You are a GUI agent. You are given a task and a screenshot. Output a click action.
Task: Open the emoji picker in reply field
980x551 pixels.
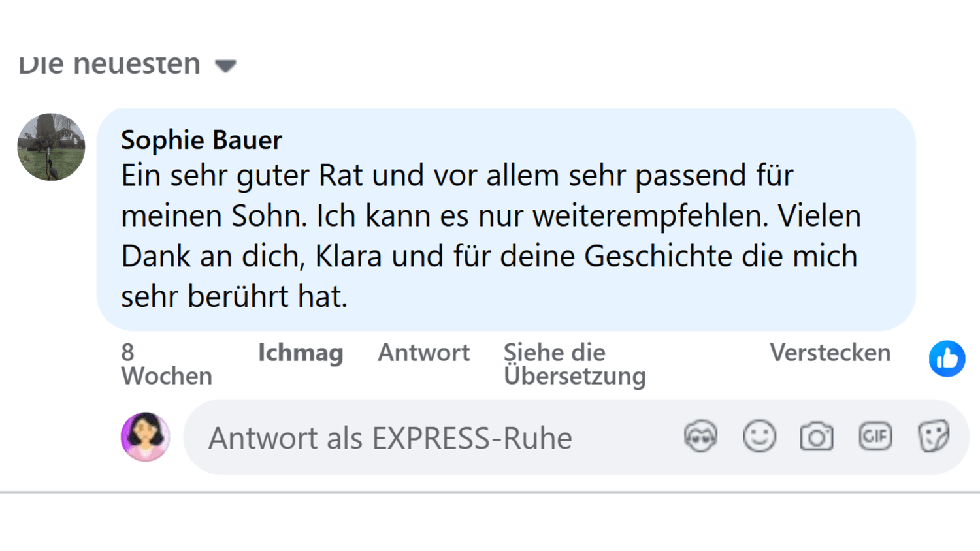click(x=759, y=437)
